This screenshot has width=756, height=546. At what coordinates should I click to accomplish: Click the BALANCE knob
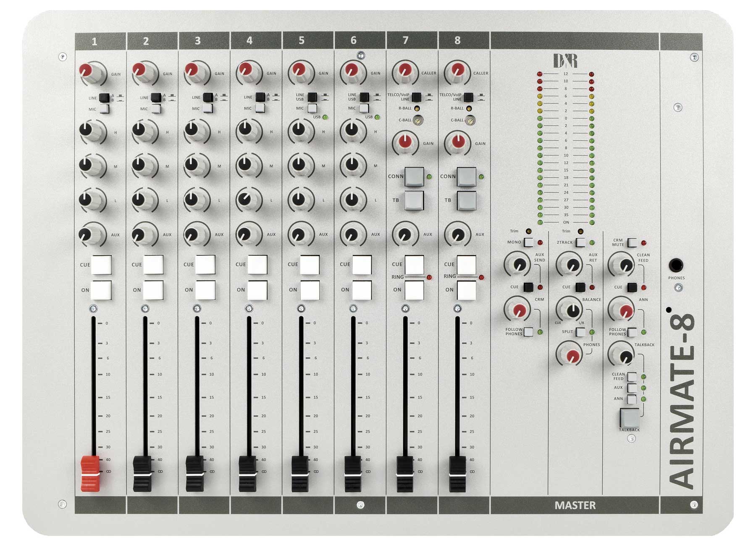point(570,310)
